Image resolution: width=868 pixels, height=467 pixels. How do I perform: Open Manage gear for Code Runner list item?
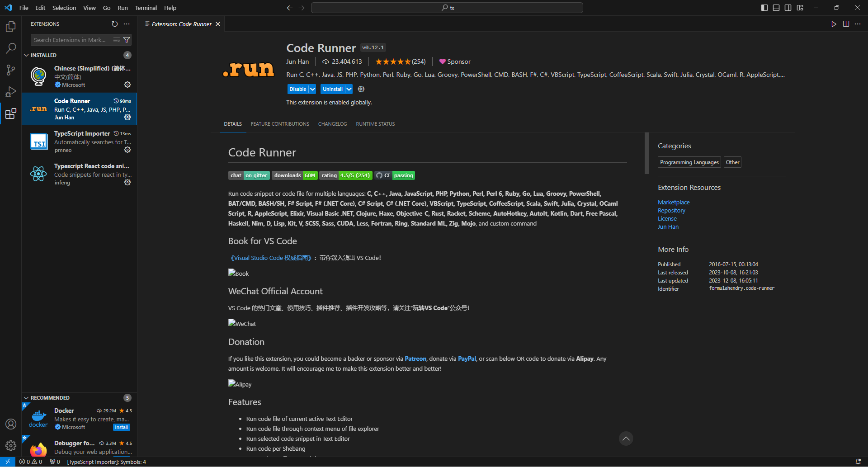click(127, 117)
